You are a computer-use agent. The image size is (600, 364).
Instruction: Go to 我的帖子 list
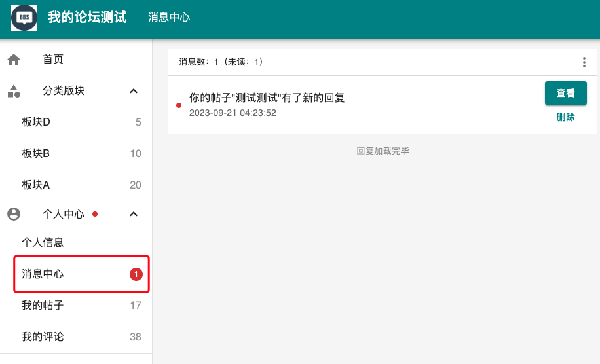(43, 306)
